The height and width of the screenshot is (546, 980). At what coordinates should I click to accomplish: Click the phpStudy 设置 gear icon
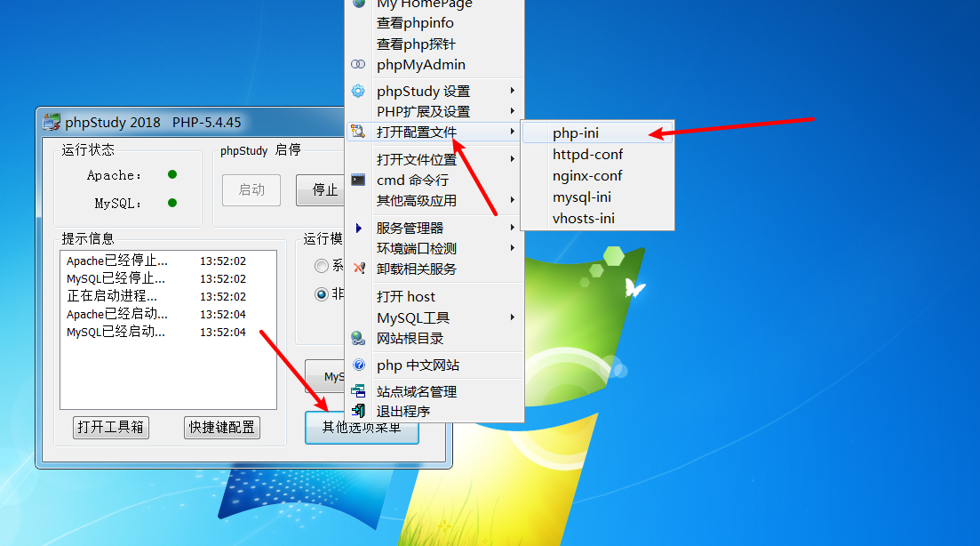coord(358,92)
